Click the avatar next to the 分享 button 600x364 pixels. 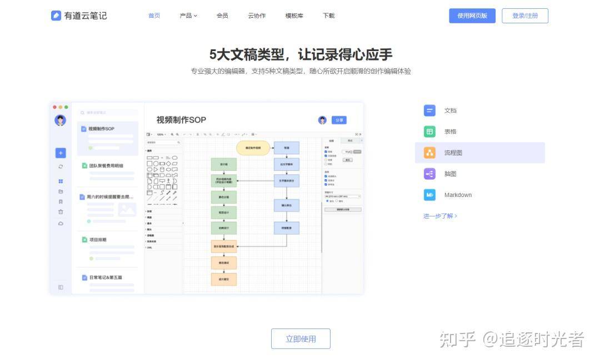tap(322, 120)
